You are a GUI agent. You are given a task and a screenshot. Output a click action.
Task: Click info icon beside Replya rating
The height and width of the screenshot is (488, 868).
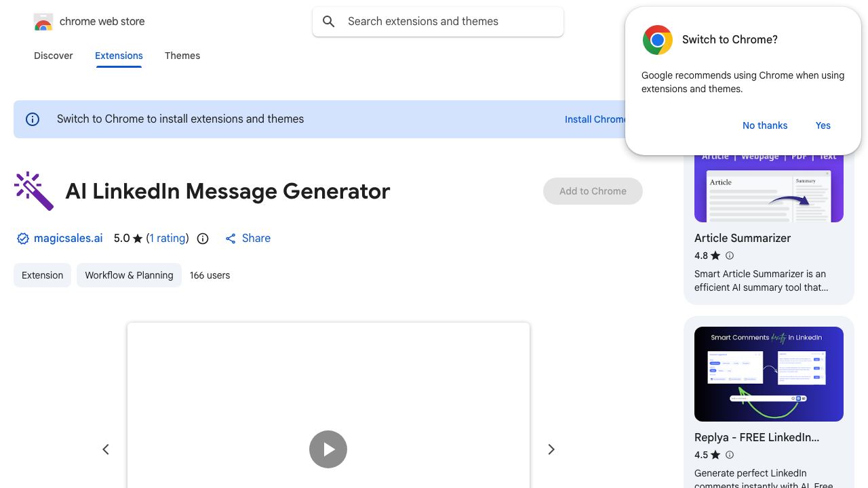(730, 455)
